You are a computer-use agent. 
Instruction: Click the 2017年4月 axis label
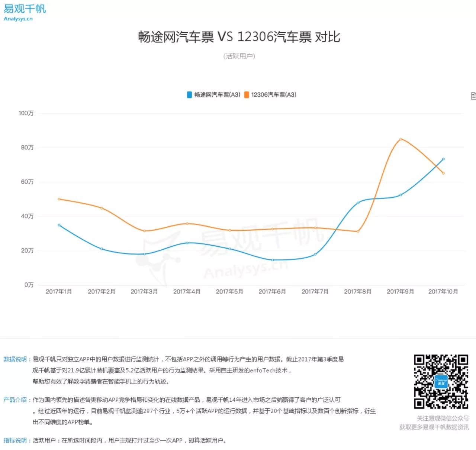coord(187,292)
